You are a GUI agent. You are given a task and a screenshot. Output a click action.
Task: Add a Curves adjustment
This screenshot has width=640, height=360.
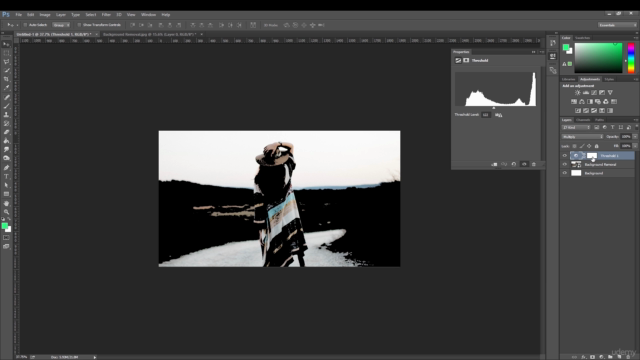click(594, 93)
